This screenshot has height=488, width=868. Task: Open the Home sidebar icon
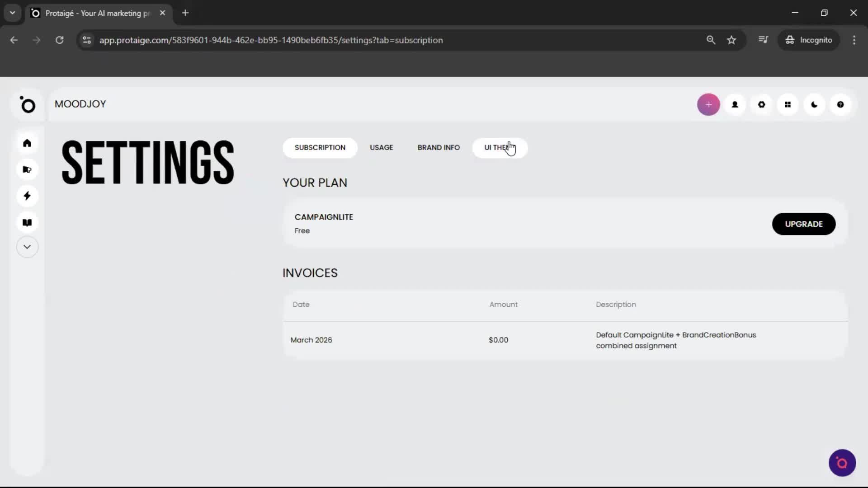27,143
